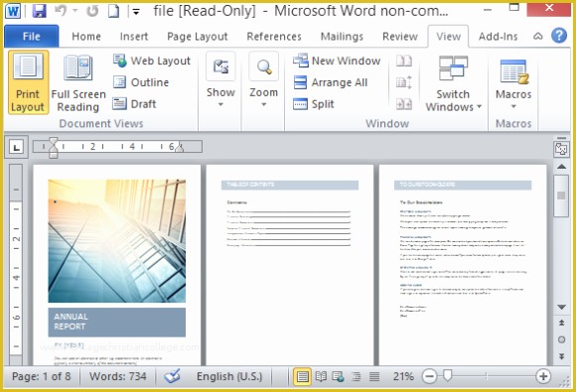Viewport: 576px width, 392px height.
Task: Open a New Window of the document
Action: 337,61
